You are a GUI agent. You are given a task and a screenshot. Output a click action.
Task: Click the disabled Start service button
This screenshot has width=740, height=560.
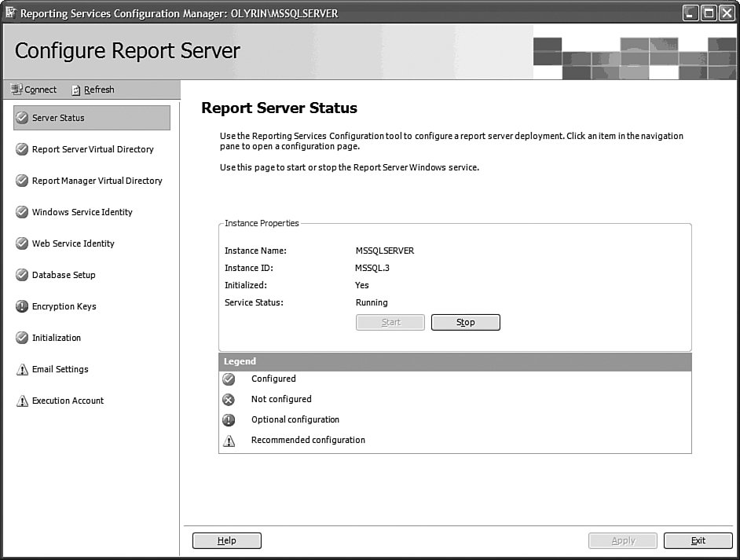pos(390,322)
